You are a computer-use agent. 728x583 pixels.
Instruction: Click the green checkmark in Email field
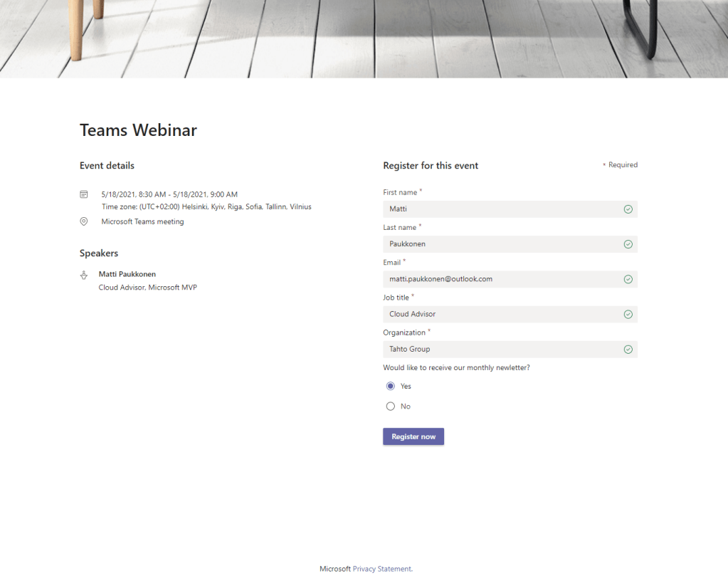pyautogui.click(x=628, y=279)
